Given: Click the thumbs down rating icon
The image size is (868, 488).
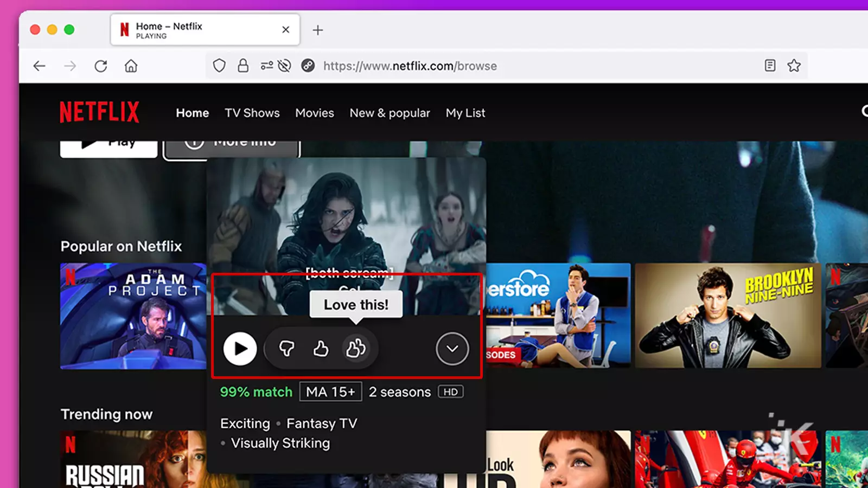Looking at the screenshot, I should coord(286,349).
